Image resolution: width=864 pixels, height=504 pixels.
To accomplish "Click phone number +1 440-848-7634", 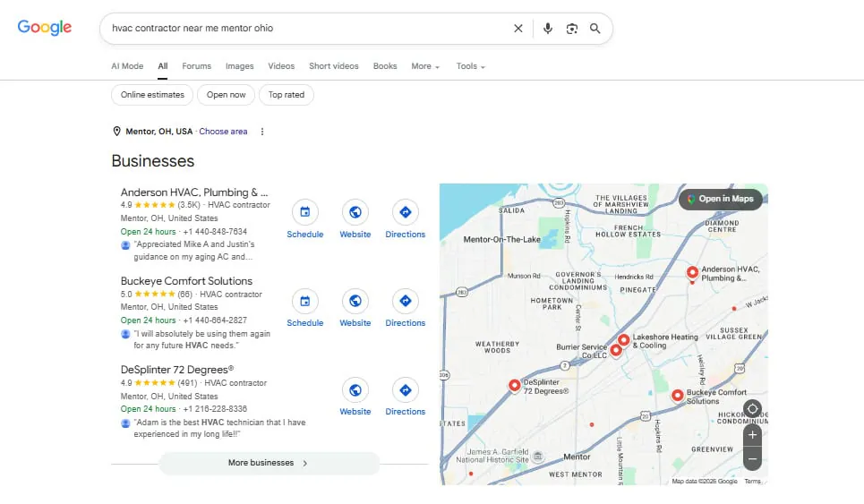I will click(x=215, y=232).
